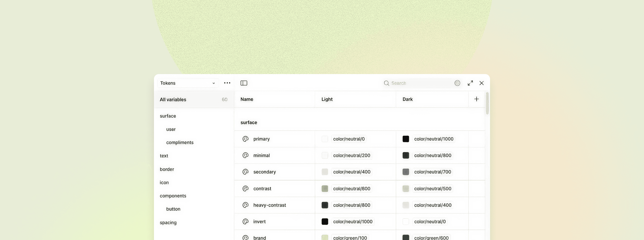644x240 pixels.
Task: Click the color palette icon beside primary
Action: tap(245, 139)
